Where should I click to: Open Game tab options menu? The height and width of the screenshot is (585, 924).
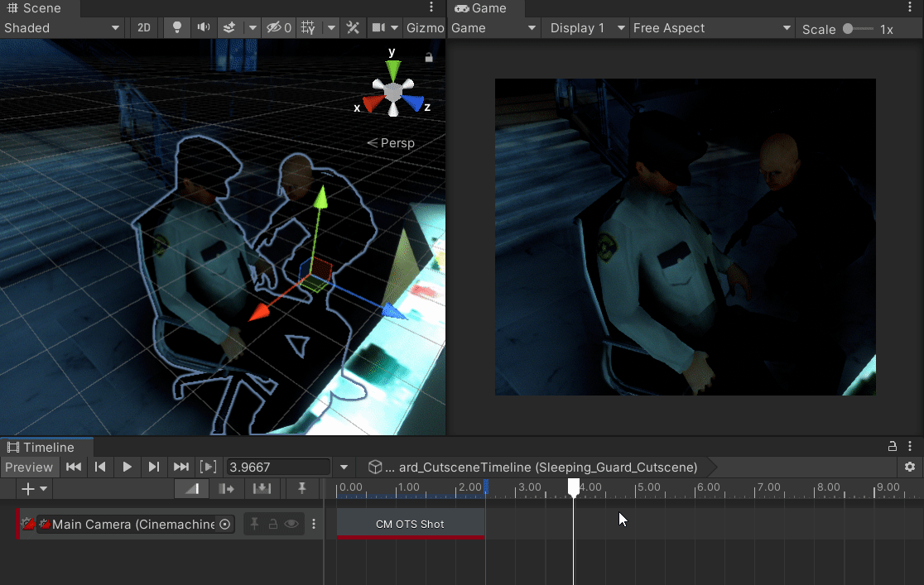910,7
